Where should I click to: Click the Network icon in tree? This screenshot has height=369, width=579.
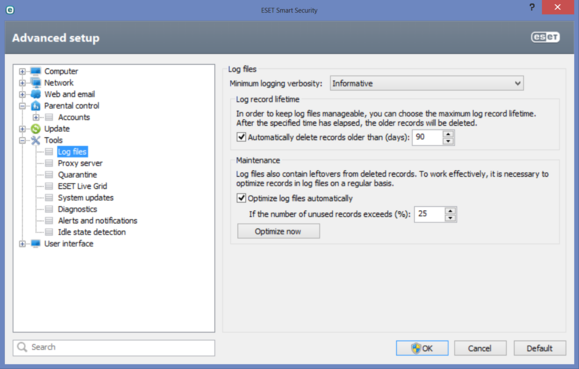coord(35,82)
